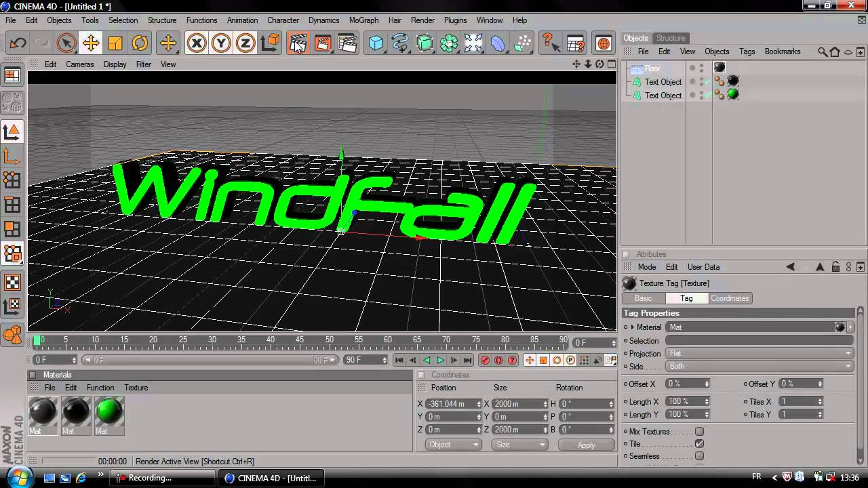Toggle visibility dots of Floor object

(702, 68)
